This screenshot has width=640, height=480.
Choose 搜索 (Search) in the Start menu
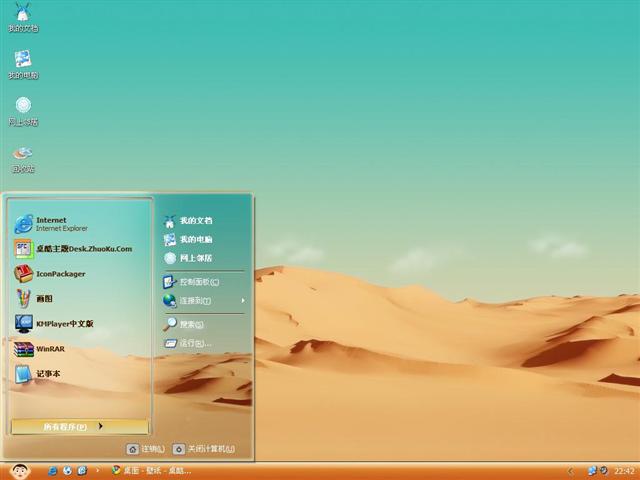coord(191,324)
